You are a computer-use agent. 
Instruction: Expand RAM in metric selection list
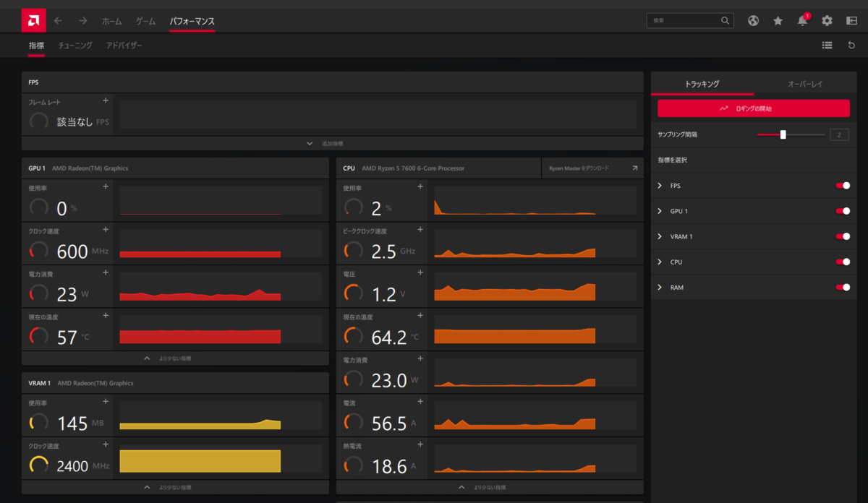pos(660,287)
